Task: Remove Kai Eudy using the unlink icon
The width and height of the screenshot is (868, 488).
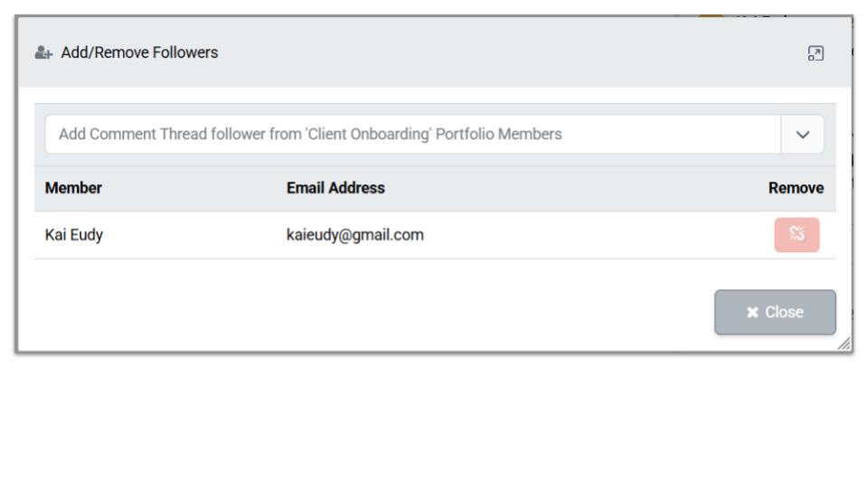Action: click(x=797, y=235)
